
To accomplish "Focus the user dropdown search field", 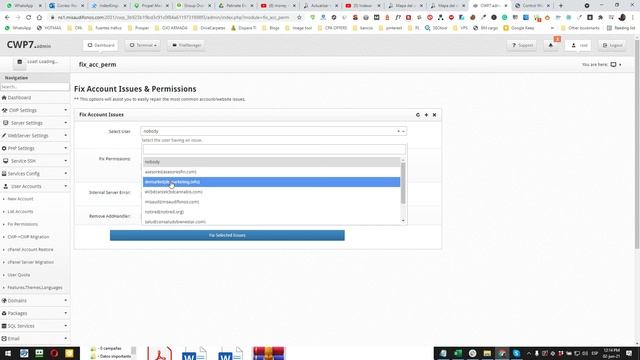I will pos(274,149).
